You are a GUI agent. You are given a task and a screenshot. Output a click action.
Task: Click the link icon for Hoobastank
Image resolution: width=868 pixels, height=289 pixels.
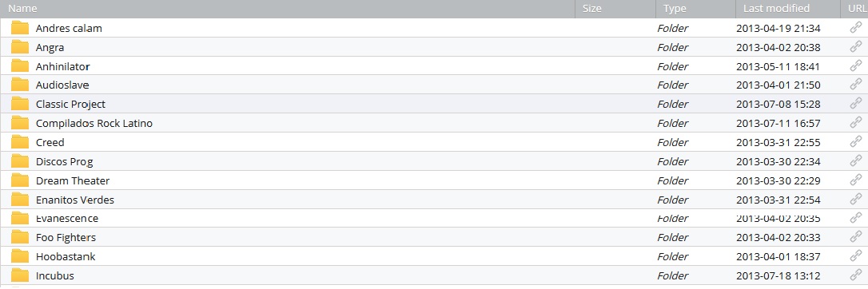click(x=856, y=256)
